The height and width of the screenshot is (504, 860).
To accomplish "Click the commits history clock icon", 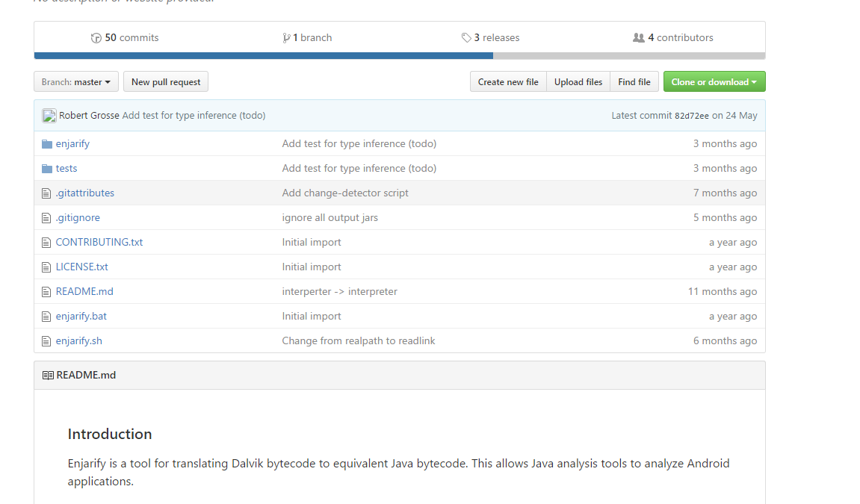I will pyautogui.click(x=96, y=38).
